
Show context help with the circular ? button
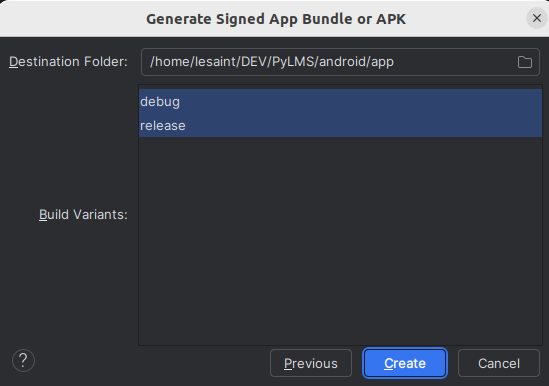23,360
